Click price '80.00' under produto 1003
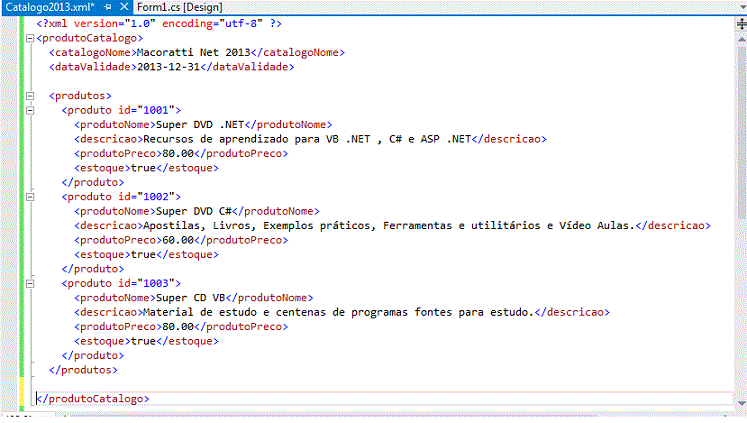Image resolution: width=747 pixels, height=423 pixels. (x=178, y=327)
